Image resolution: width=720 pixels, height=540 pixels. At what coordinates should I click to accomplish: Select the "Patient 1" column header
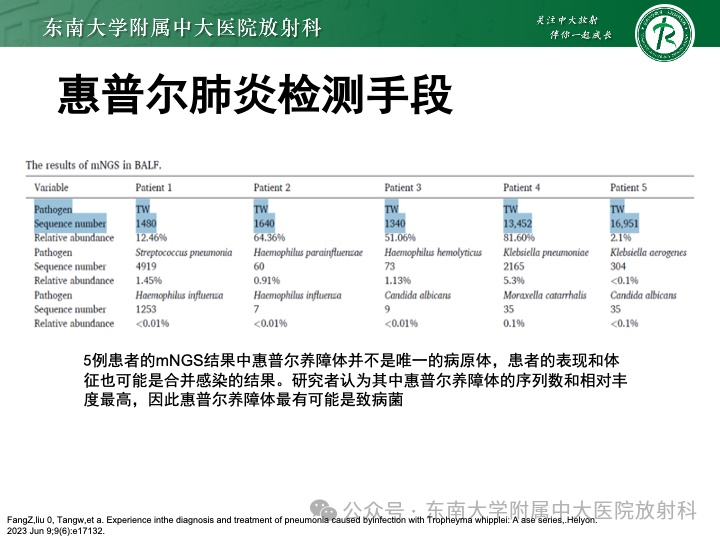tap(153, 187)
